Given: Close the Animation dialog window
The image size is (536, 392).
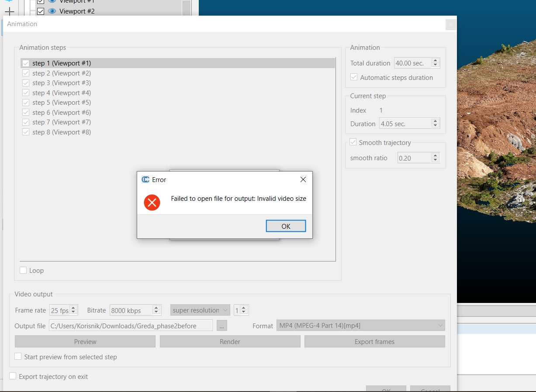Looking at the screenshot, I should tap(451, 24).
